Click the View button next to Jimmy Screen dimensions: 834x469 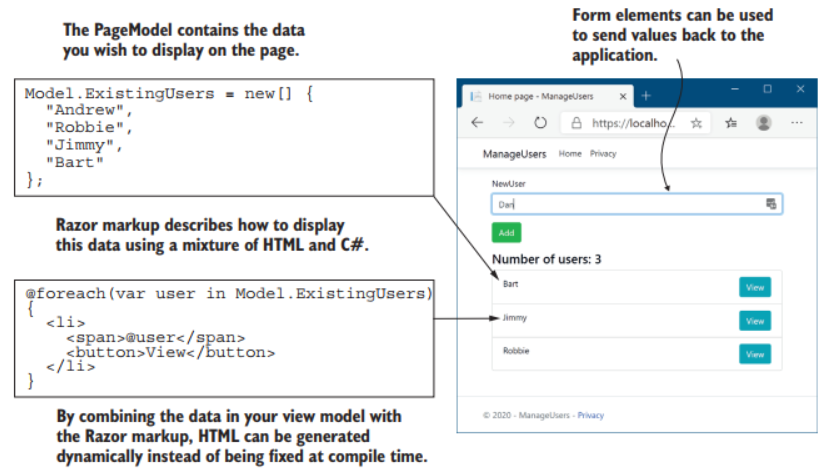(755, 321)
